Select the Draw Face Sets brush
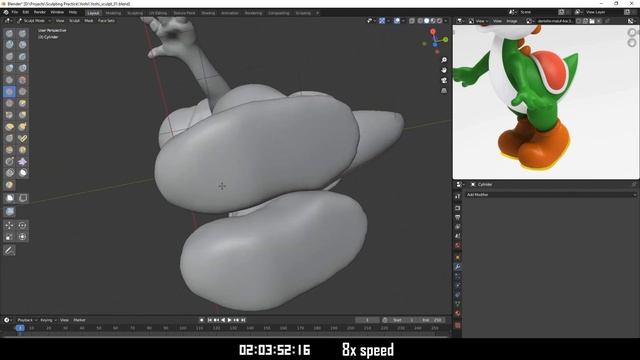 pyautogui.click(x=9, y=185)
